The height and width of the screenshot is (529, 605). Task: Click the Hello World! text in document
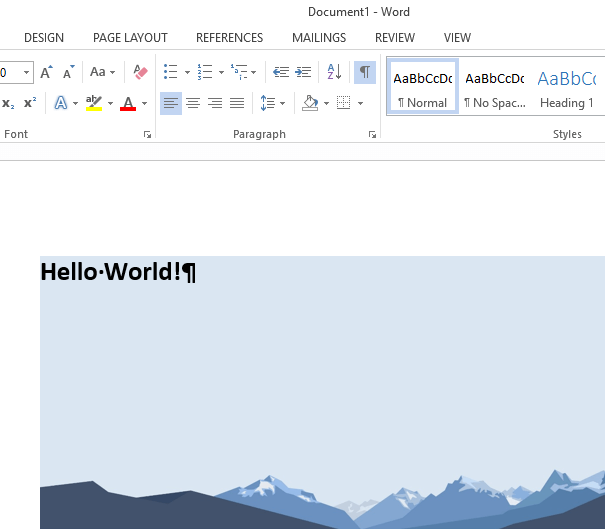pos(110,272)
